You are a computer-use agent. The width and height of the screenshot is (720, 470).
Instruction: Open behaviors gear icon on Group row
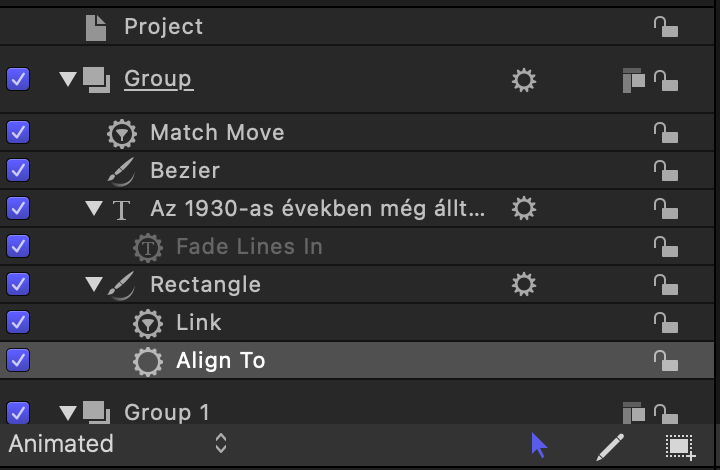click(x=524, y=80)
